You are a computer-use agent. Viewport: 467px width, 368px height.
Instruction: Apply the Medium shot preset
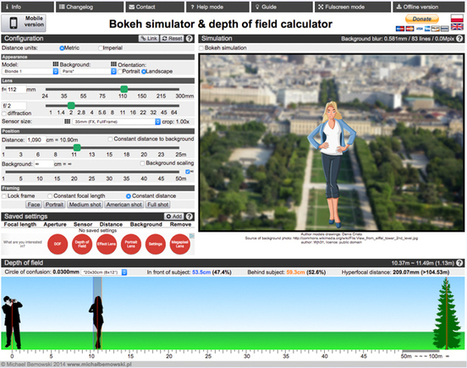[85, 205]
